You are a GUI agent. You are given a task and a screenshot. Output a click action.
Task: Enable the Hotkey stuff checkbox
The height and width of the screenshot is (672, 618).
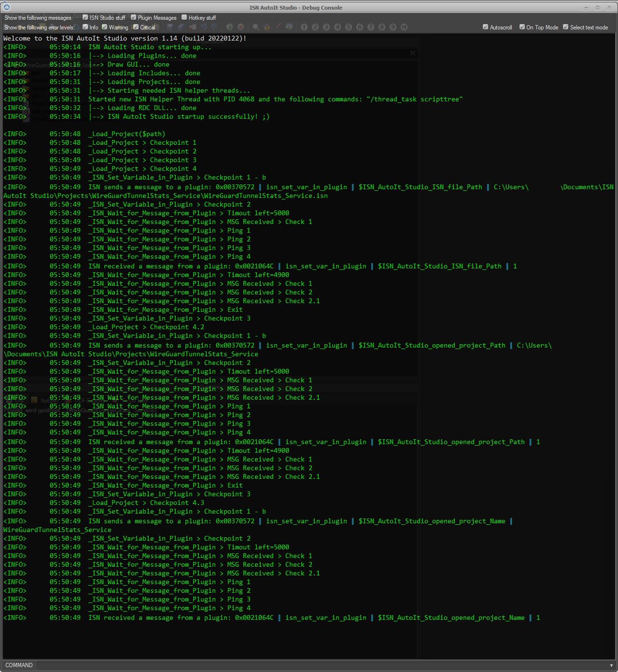(184, 17)
